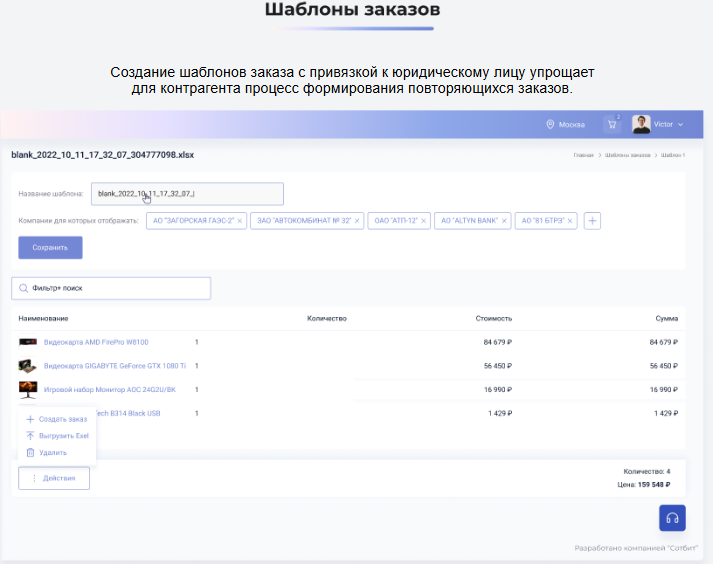Remove АО "ЗАГОРСКАЯ ГАЭС-2" company tag
Viewport: 713px width, 564px height.
pos(240,221)
